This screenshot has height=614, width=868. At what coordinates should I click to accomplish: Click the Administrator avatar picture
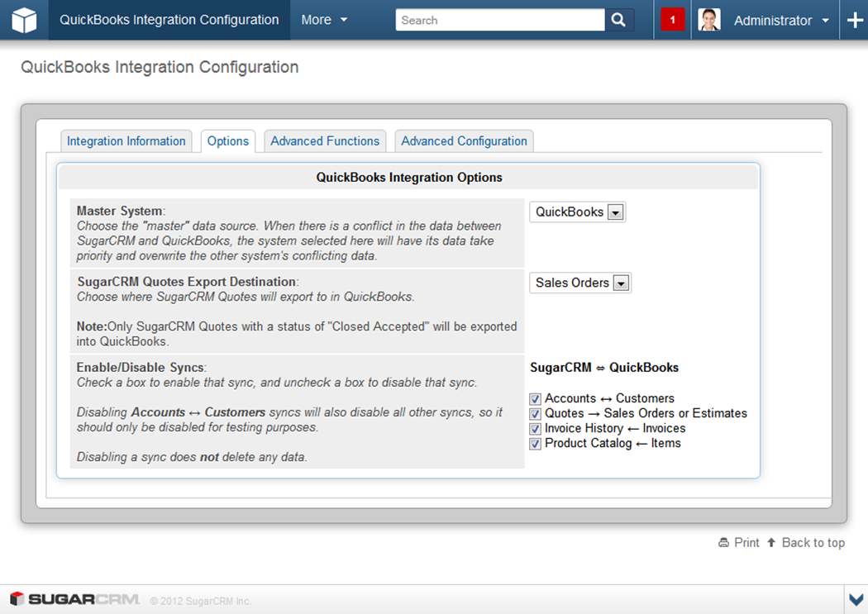pyautogui.click(x=709, y=20)
